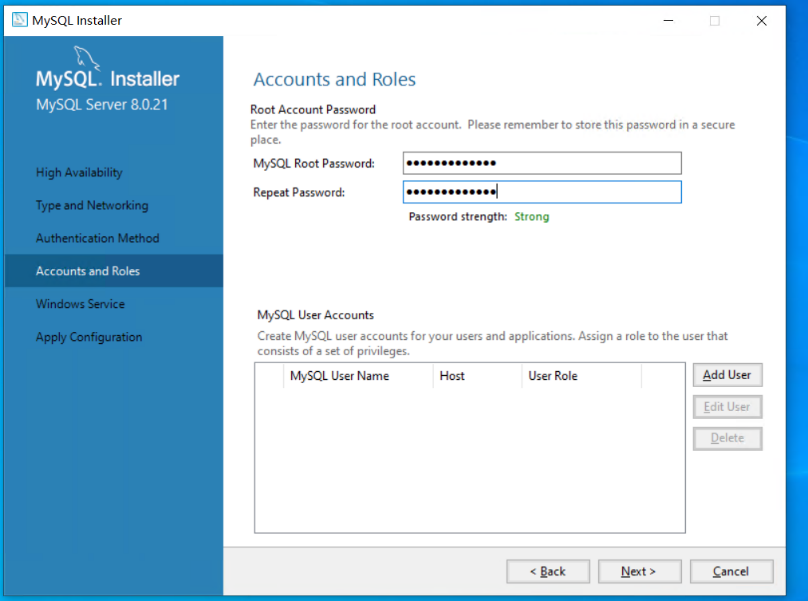Cancel the installer setup
This screenshot has width=808, height=601.
[x=731, y=571]
